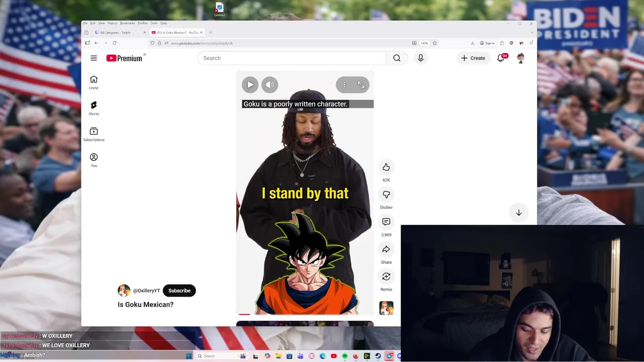Open a new browser tab
This screenshot has height=362, width=644.
(211, 33)
